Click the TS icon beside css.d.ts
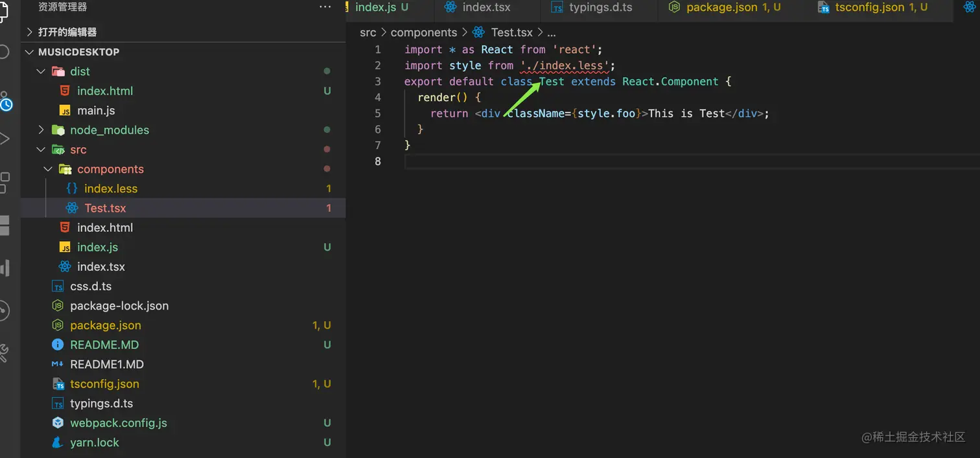 [58, 286]
